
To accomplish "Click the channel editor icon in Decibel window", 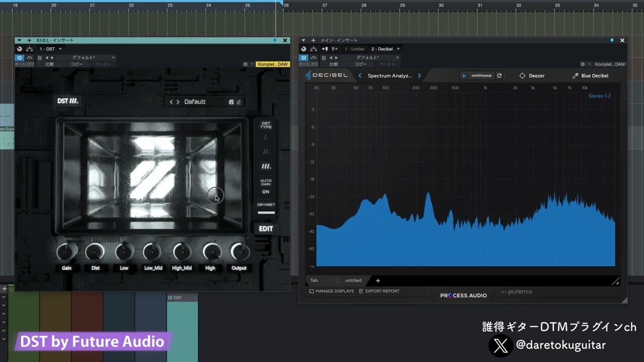I will [303, 49].
